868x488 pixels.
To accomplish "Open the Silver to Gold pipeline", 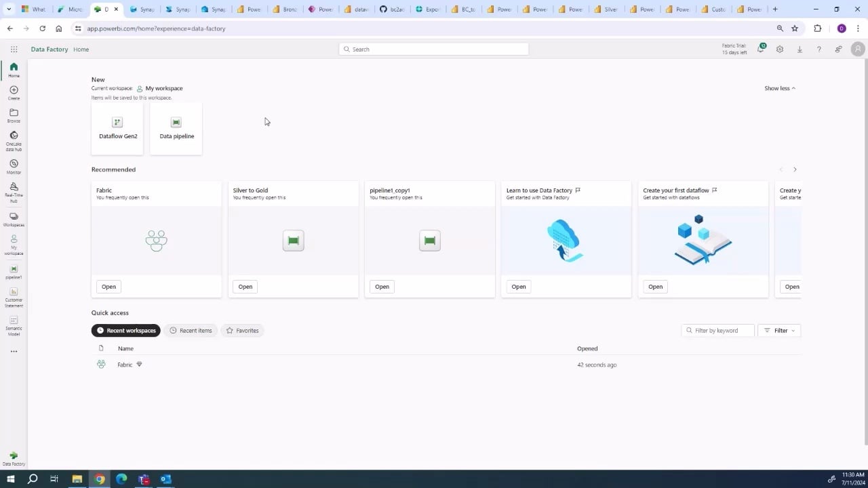I will pyautogui.click(x=245, y=286).
